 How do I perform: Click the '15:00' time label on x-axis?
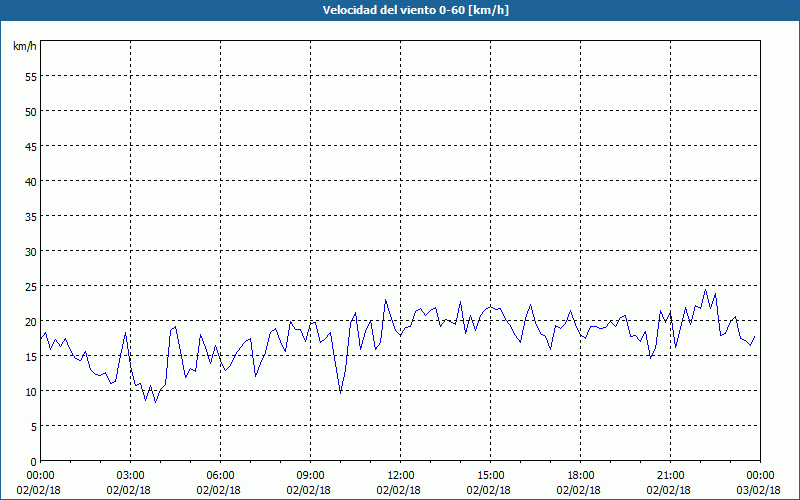click(490, 476)
